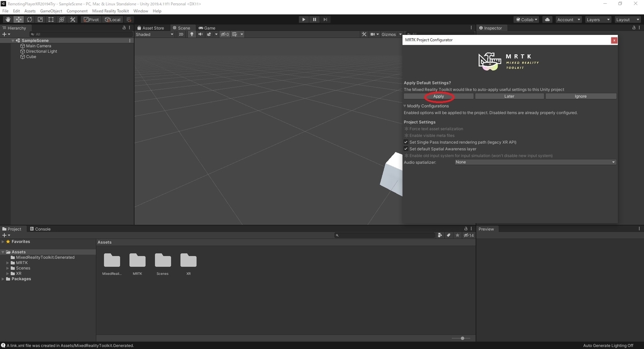Open the Scenes folder thumbnail
This screenshot has height=349, width=644.
pyautogui.click(x=163, y=260)
